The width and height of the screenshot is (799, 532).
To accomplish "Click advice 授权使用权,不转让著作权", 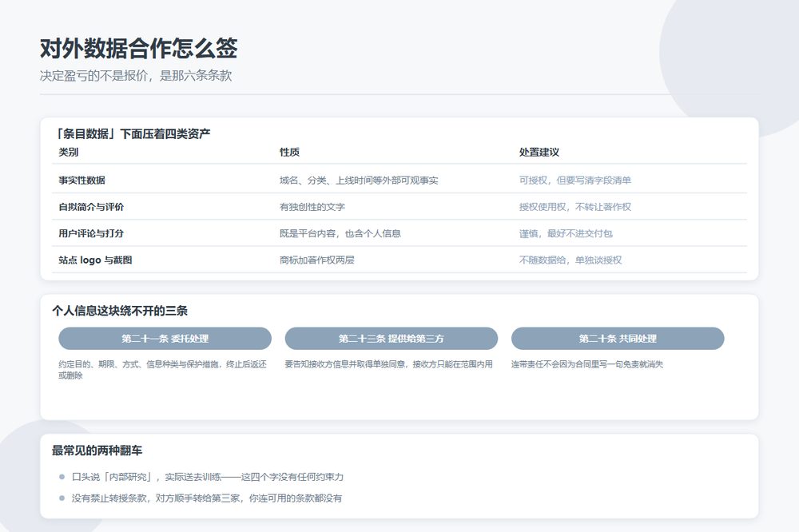I will (x=574, y=206).
